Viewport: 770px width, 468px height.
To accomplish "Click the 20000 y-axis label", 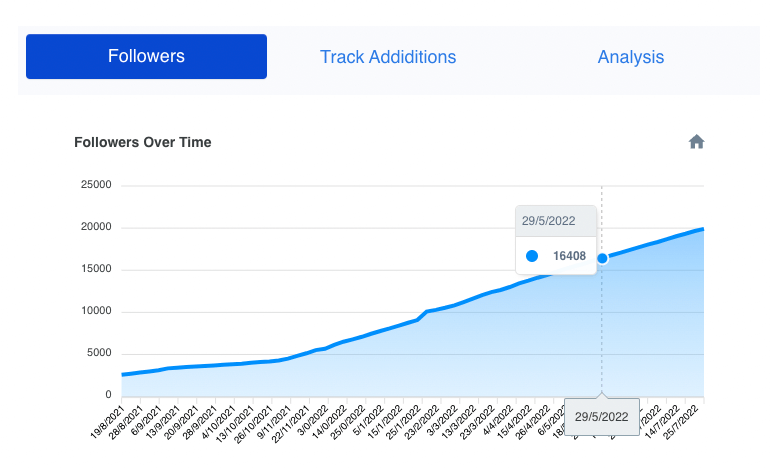I will (x=96, y=227).
